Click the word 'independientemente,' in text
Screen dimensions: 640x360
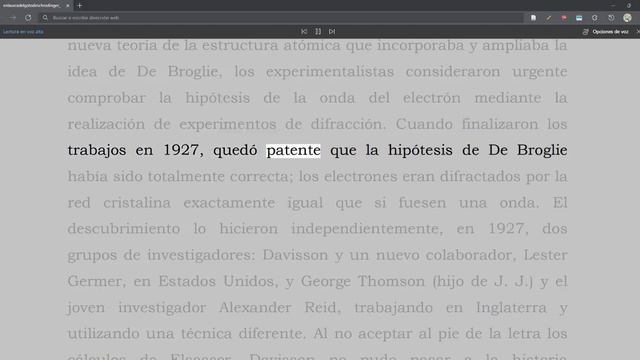pos(367,229)
